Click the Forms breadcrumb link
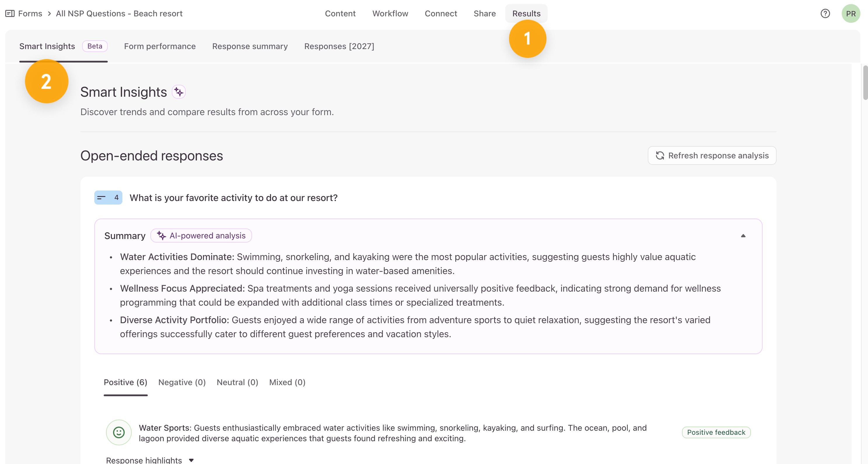Screen dimensions: 868x464 (30, 13)
